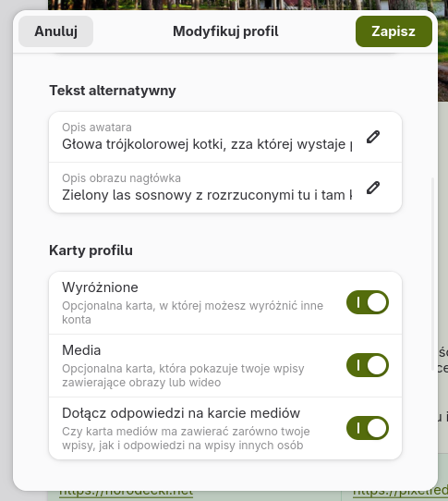448x501 pixels.
Task: Click the forest header image above the dialog
Action: coord(243,5)
